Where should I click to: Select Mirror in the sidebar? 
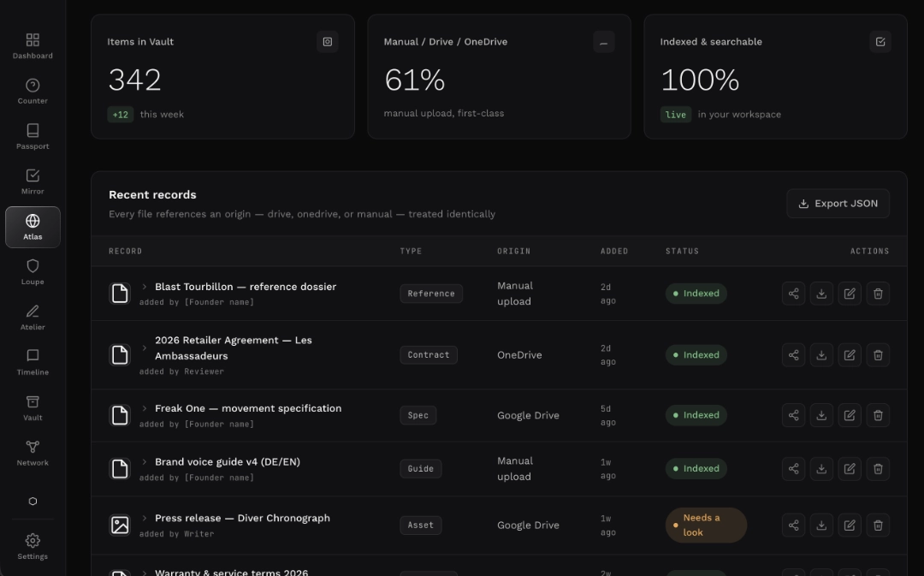33,181
